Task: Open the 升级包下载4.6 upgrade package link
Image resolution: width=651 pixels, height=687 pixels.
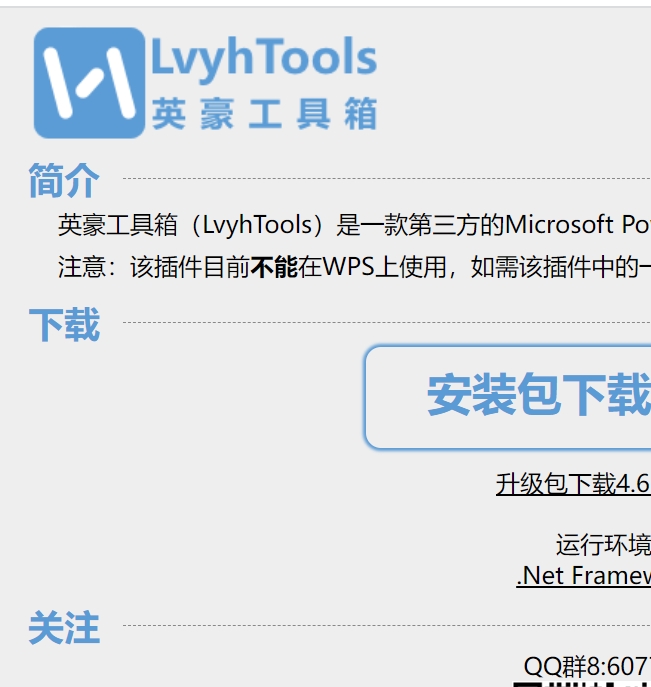Action: (573, 484)
